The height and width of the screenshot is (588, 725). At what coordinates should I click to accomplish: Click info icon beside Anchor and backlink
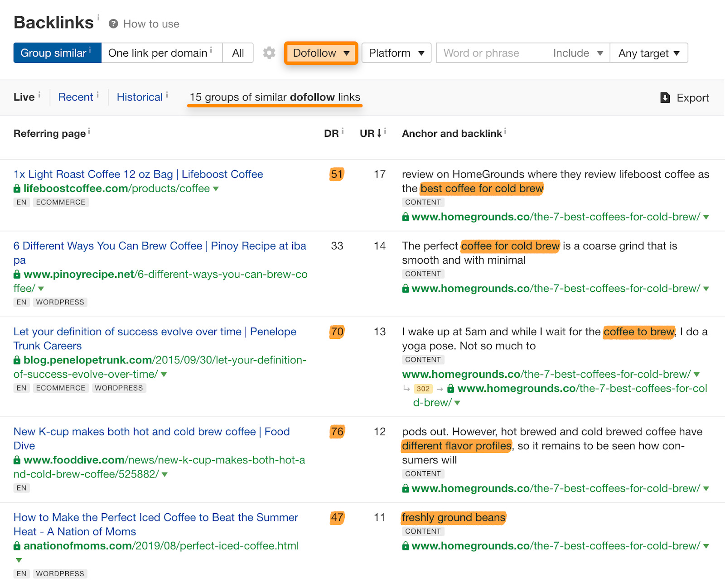click(x=505, y=131)
